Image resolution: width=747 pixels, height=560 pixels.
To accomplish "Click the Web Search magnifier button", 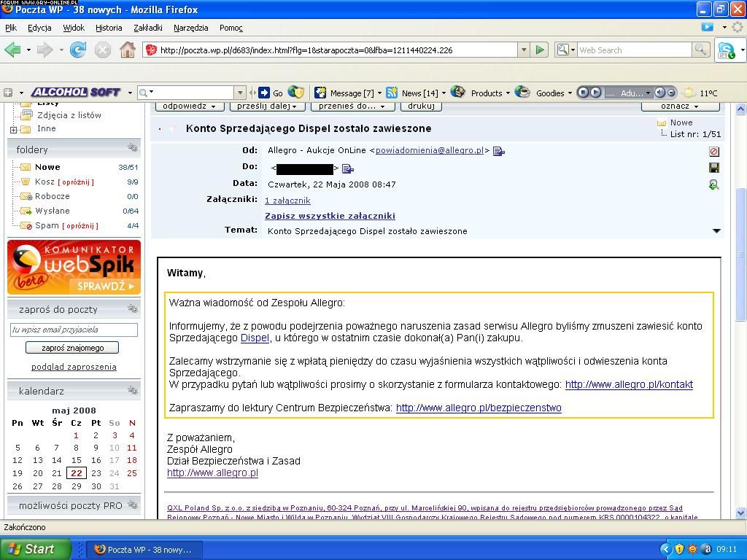I will 700,50.
